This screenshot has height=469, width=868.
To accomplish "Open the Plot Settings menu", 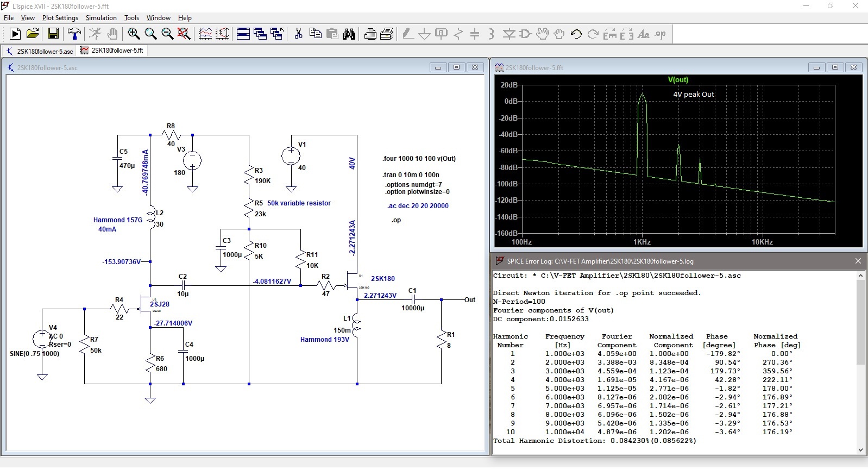I will [x=60, y=18].
